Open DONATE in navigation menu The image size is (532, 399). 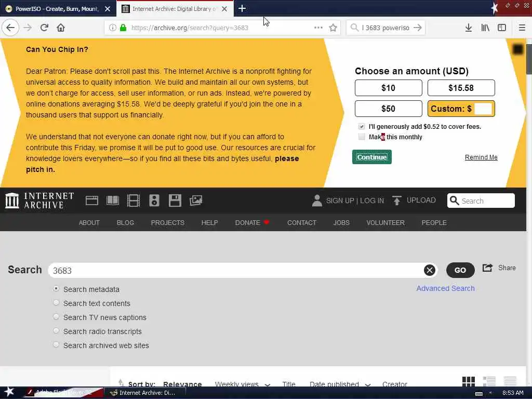[x=252, y=223]
